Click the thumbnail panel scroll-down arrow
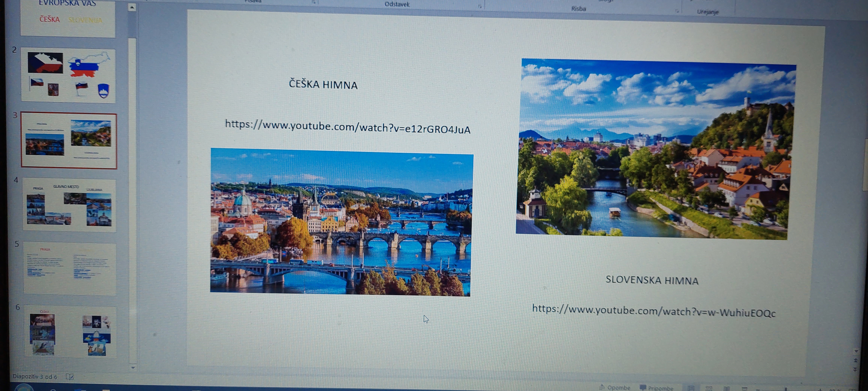The image size is (868, 391). (133, 367)
